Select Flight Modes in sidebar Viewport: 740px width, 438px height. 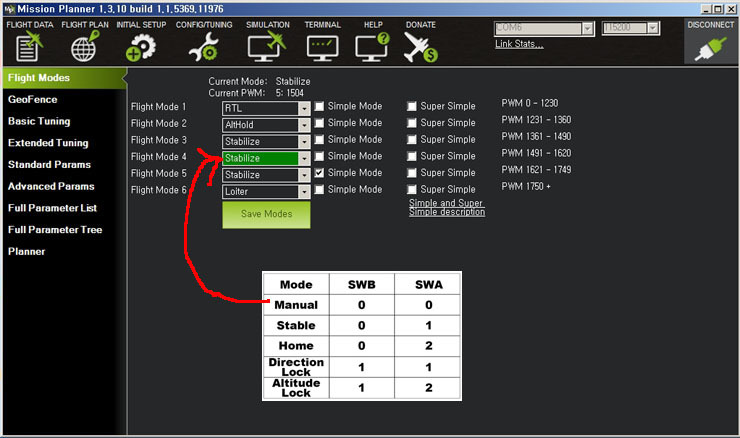[x=65, y=78]
